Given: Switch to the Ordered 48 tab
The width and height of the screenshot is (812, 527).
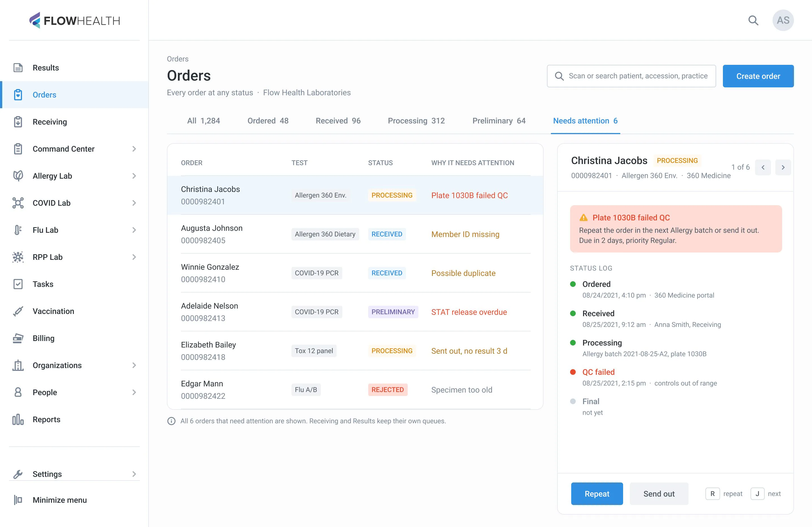Looking at the screenshot, I should pyautogui.click(x=268, y=121).
